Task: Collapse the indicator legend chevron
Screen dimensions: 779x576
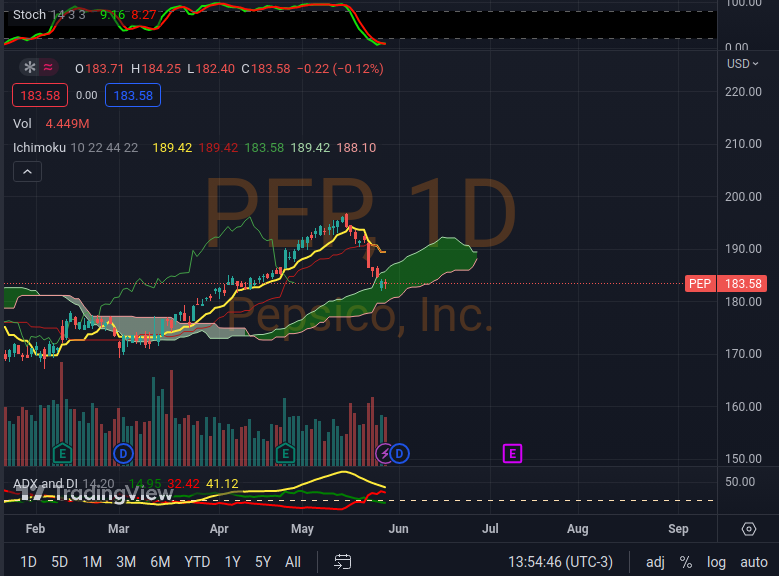Action: click(x=27, y=171)
